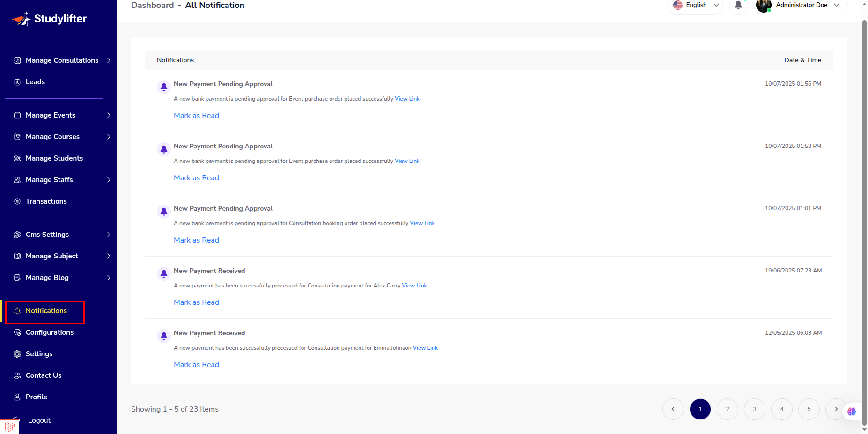The image size is (868, 434).
Task: Click the Contact Us icon
Action: click(17, 375)
